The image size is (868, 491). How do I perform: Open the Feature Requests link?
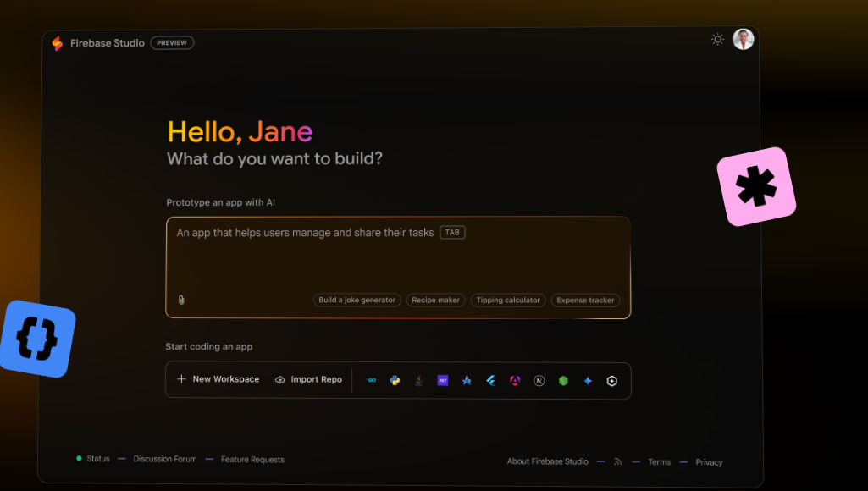pyautogui.click(x=252, y=459)
